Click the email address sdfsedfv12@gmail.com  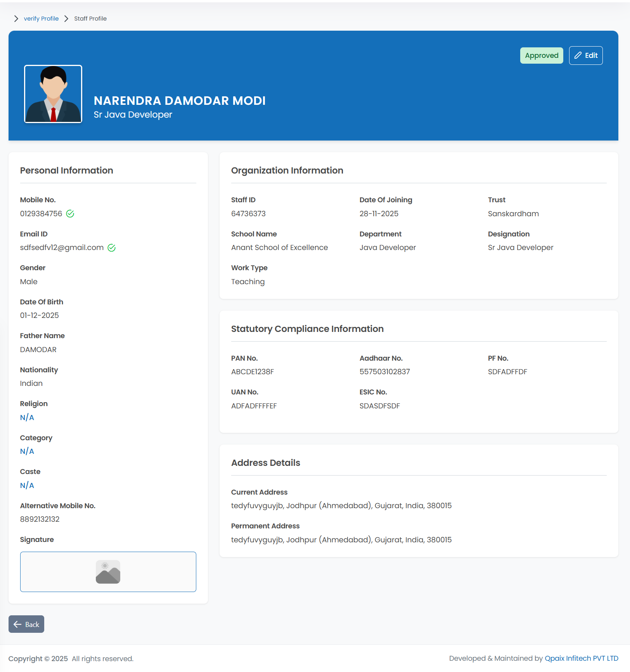click(62, 248)
